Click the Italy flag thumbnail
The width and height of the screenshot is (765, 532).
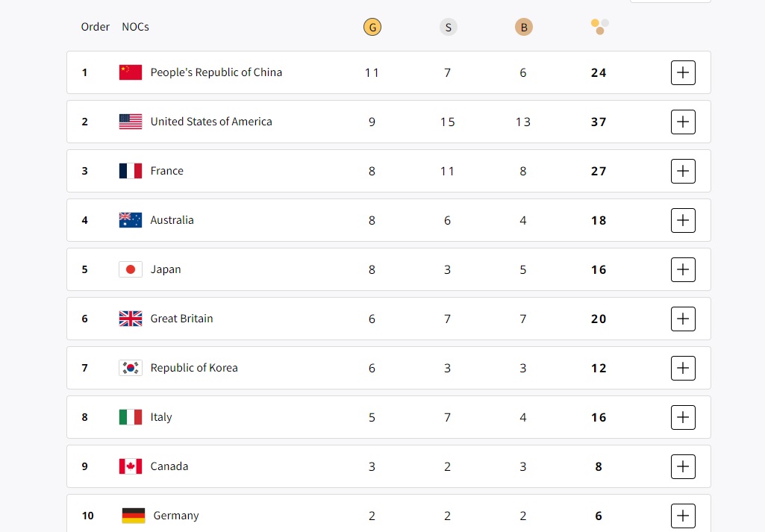click(131, 417)
